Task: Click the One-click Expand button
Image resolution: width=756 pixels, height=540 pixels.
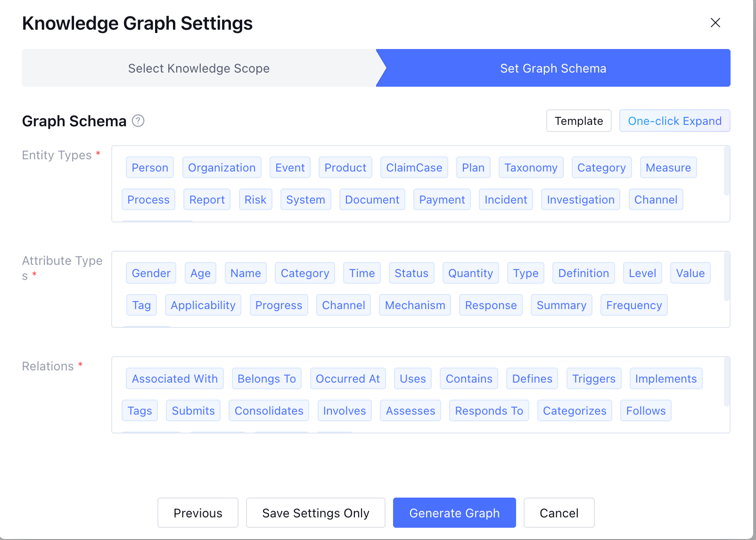Action: tap(674, 121)
